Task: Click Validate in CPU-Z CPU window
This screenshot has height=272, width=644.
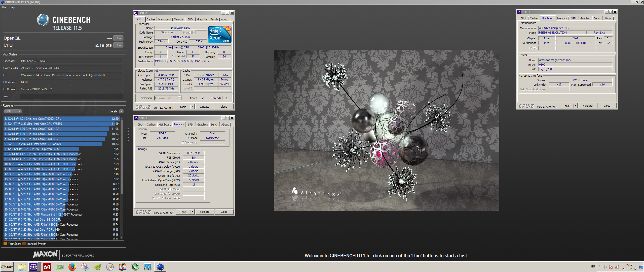Action: coord(204,107)
